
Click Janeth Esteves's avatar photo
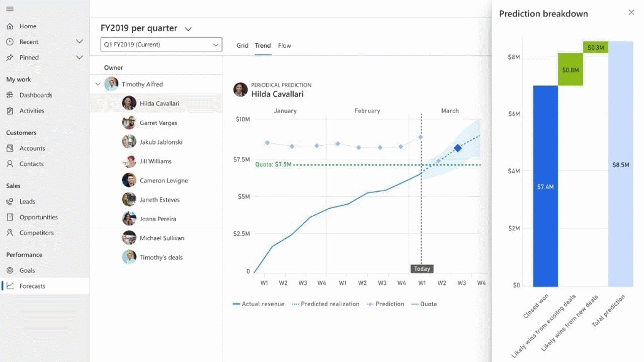129,200
